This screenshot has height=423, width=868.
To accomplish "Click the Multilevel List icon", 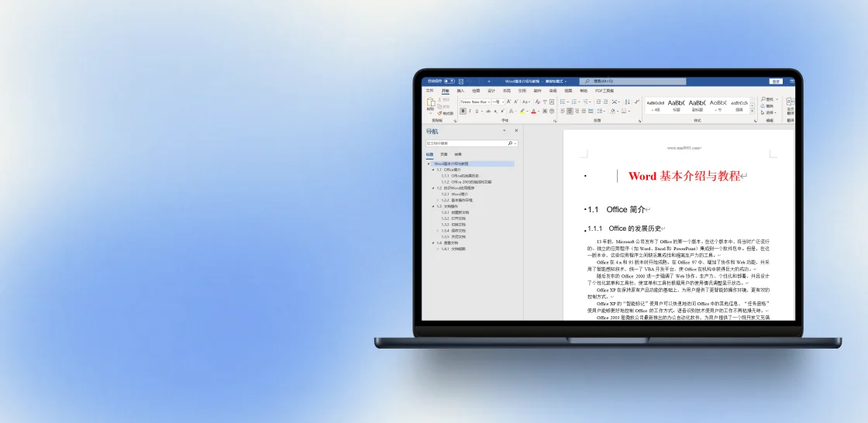I will coord(586,101).
